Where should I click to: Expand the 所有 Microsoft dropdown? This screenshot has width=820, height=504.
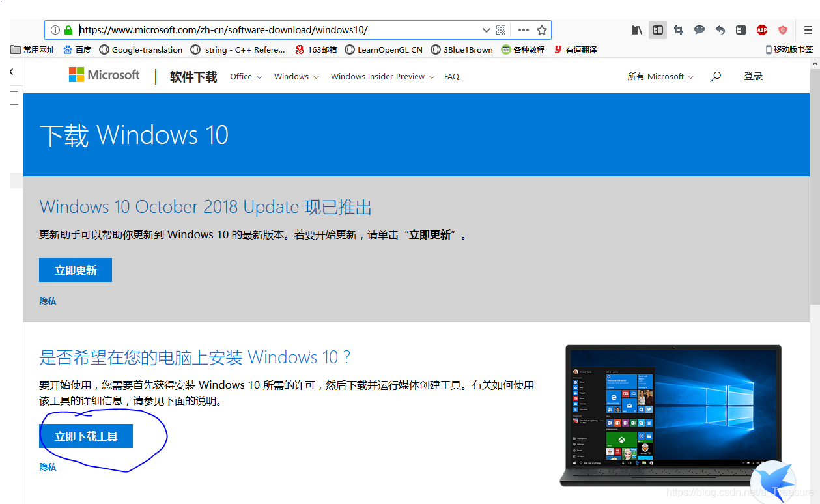(660, 77)
